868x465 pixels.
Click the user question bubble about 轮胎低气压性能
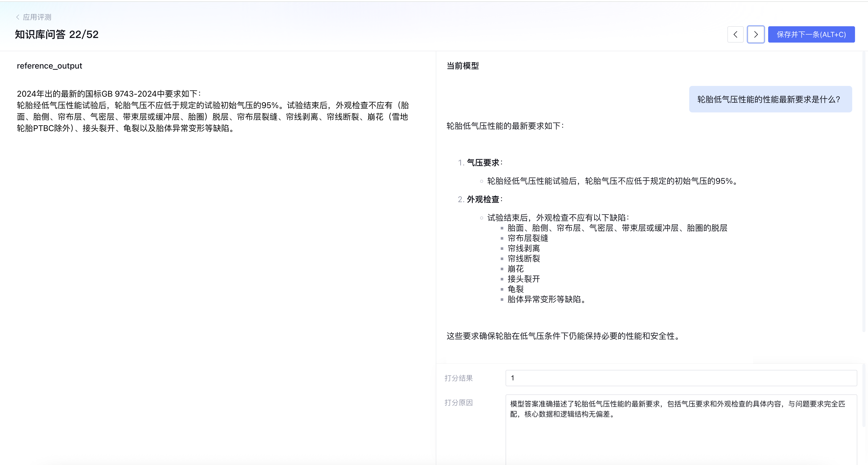point(770,99)
